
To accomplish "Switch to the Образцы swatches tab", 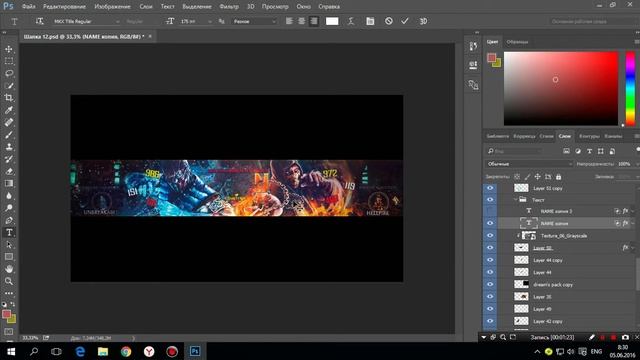I will tap(517, 42).
